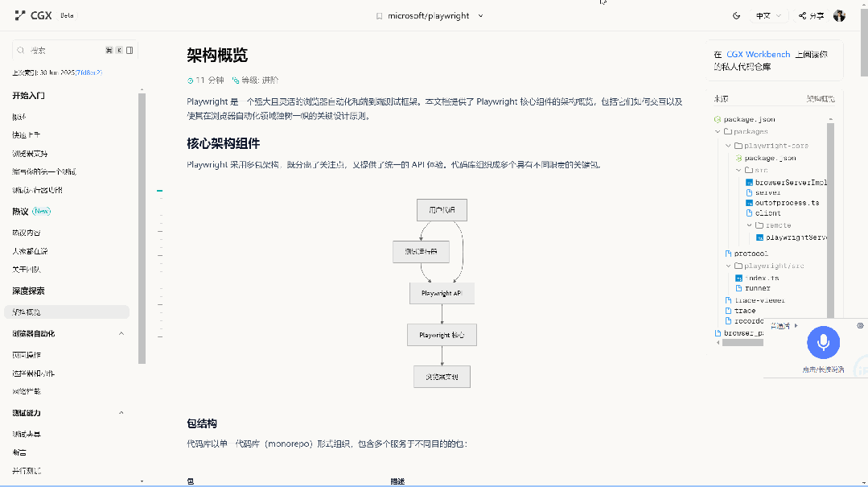Screen dimensions: 868x487
Task: Collapse the playwright/src folder chevron
Action: click(729, 266)
